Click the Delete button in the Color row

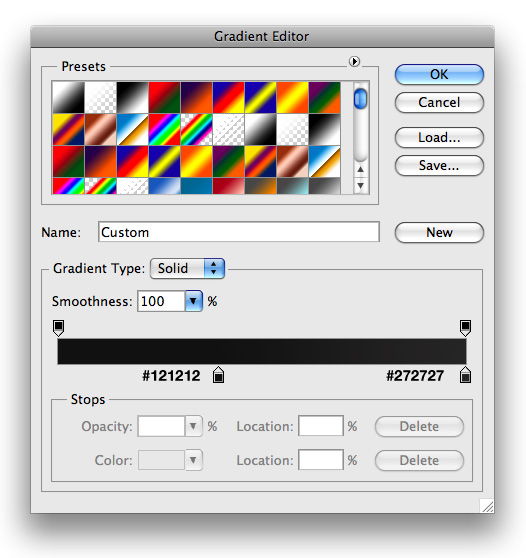[x=419, y=460]
